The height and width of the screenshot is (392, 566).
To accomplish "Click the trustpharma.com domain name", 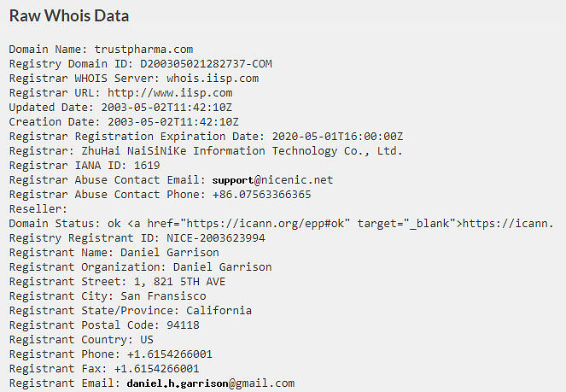I will tap(143, 49).
